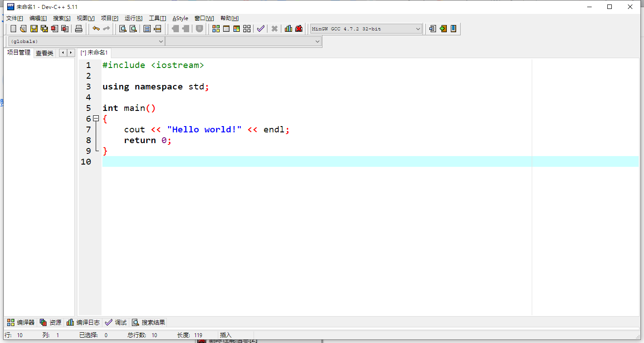Click the Toggle Bookmarks toolbar icon
This screenshot has width=644, height=343.
443,29
